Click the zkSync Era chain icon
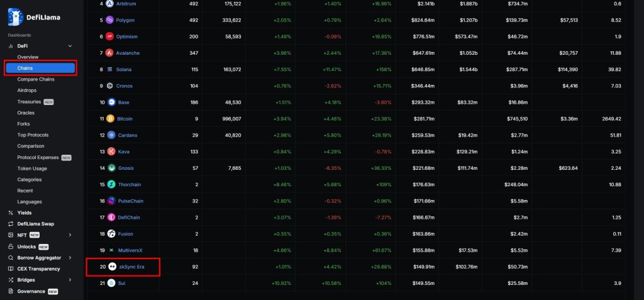The height and width of the screenshot is (300, 644). click(x=113, y=267)
